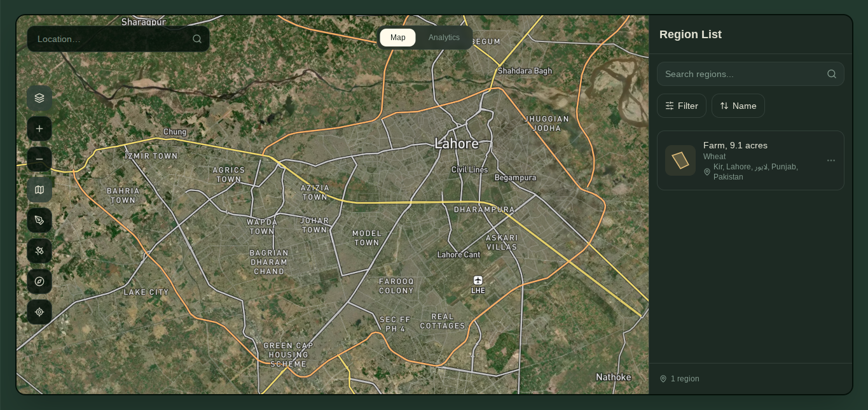Click the Dharampura map label
Screen dimensions: 868x410
click(x=485, y=209)
